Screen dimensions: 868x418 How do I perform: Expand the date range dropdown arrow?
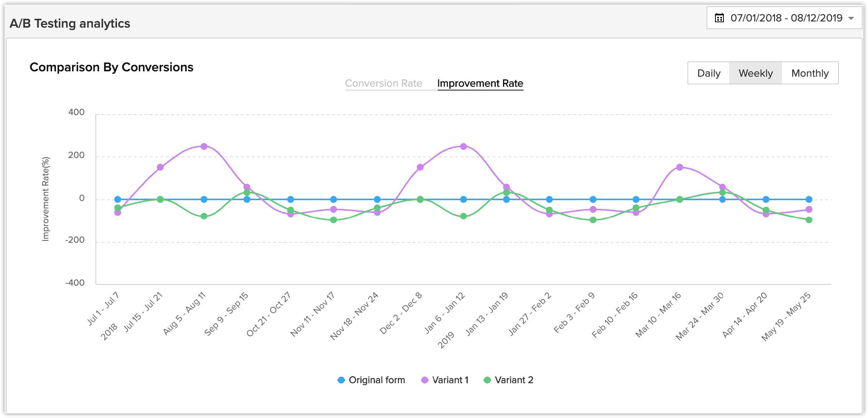click(x=851, y=18)
